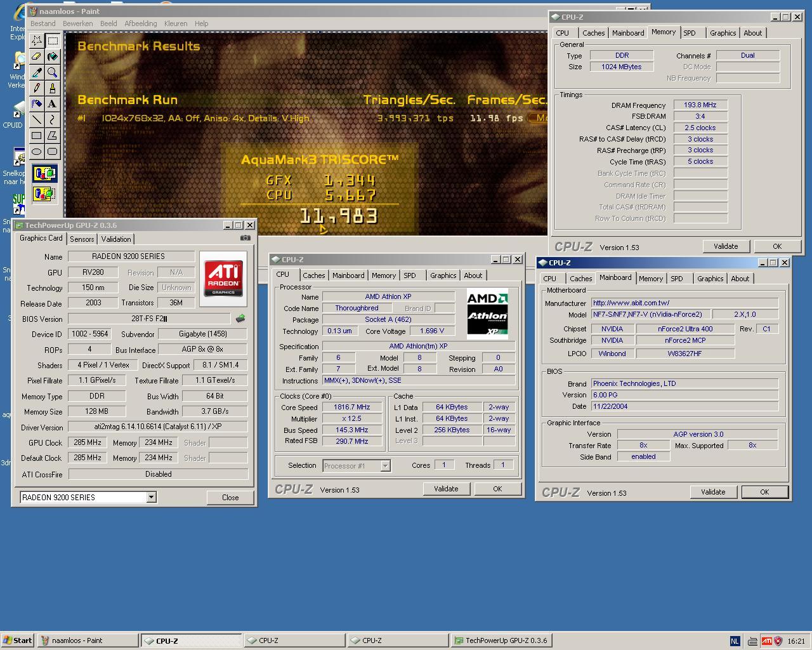
Task: Choose the Brush tool in Paint
Action: (53, 88)
